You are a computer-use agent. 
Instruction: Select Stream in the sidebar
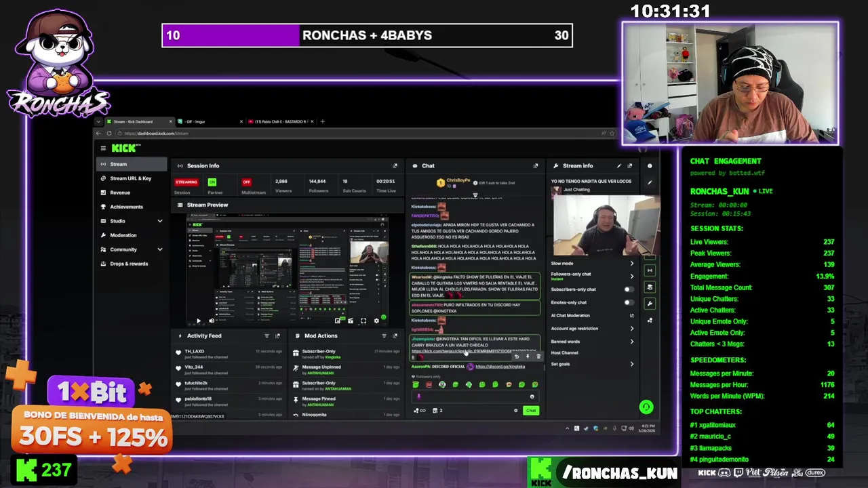coord(131,164)
